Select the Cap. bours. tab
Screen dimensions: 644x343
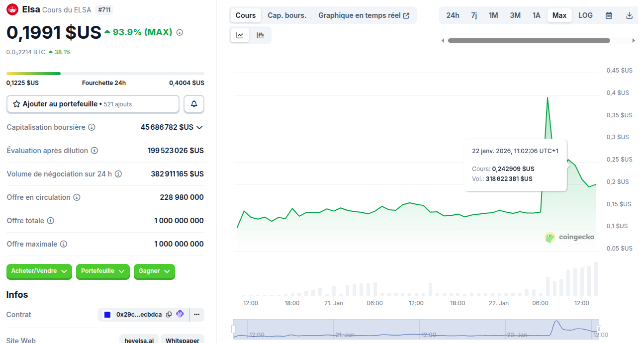(287, 15)
